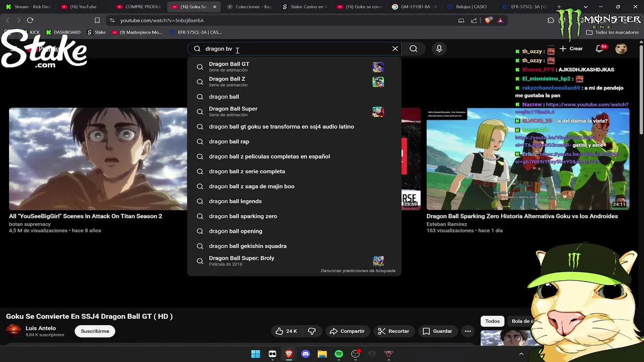The width and height of the screenshot is (644, 362).
Task: Open Spotify from taskbar
Action: pos(339,354)
